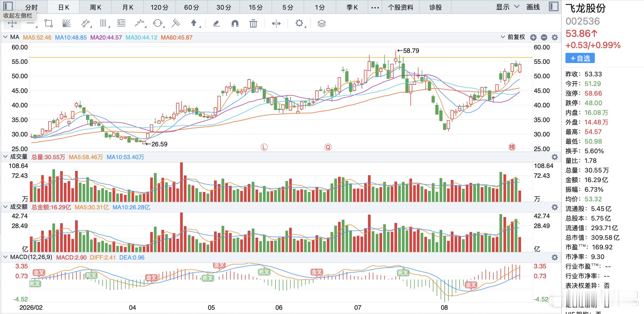Select the straight line drawing tool

coord(31,23)
